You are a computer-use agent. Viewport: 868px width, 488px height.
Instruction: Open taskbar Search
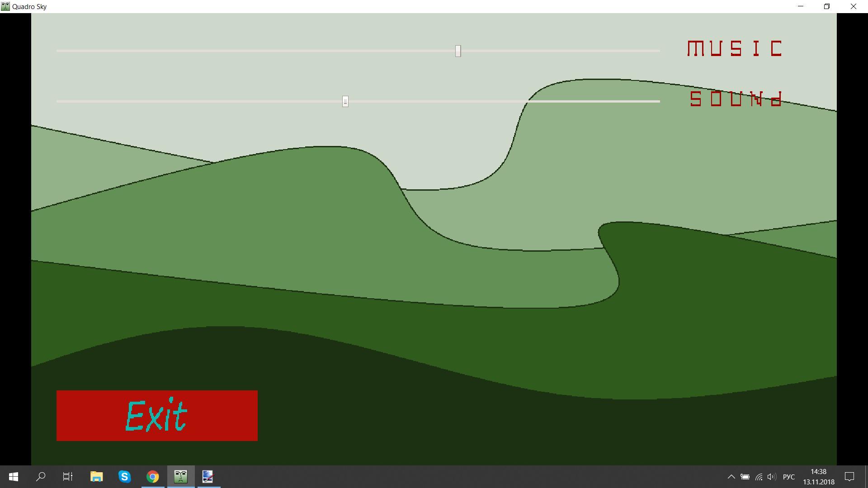pos(41,477)
